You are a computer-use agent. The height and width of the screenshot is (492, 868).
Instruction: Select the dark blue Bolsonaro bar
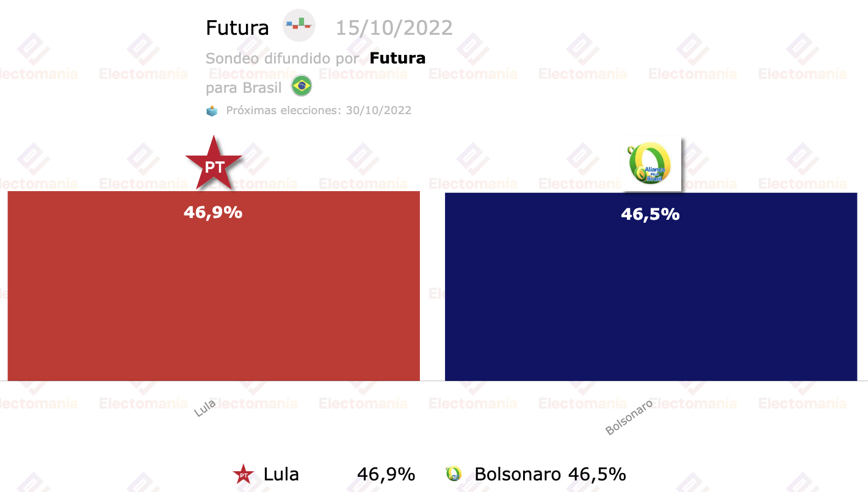pos(651,287)
